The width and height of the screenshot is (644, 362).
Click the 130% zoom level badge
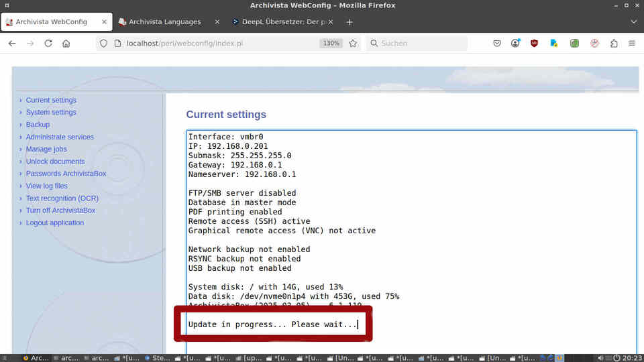click(331, 43)
